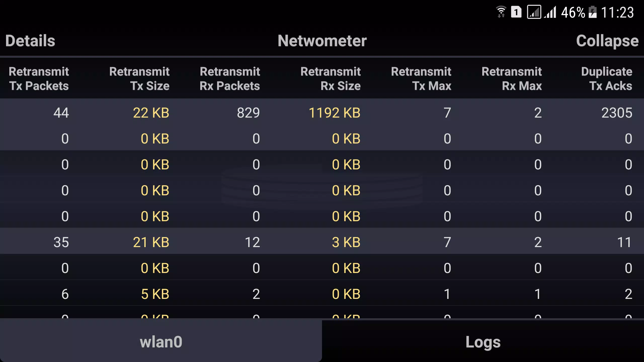Tap the Wi-Fi status icon

point(501,12)
